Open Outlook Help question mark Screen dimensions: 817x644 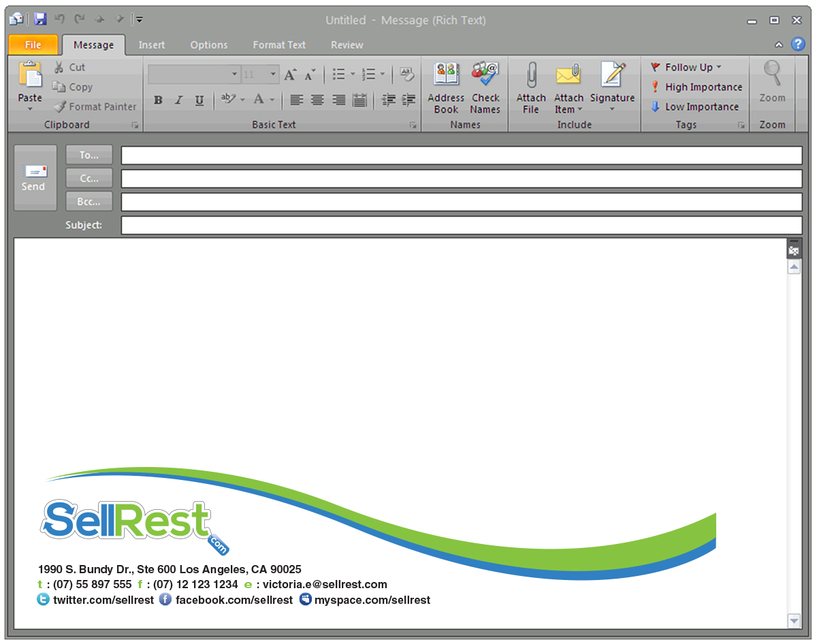(x=798, y=44)
